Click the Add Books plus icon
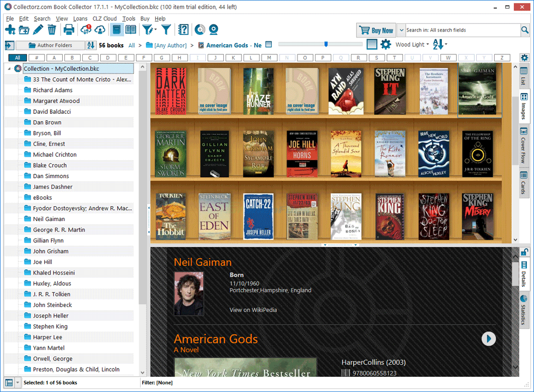This screenshot has width=534, height=392. 10,30
